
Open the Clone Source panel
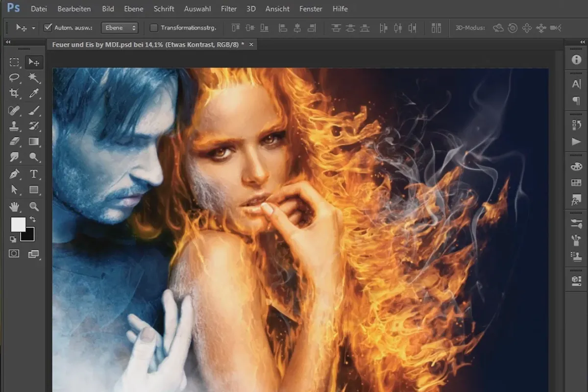(576, 256)
